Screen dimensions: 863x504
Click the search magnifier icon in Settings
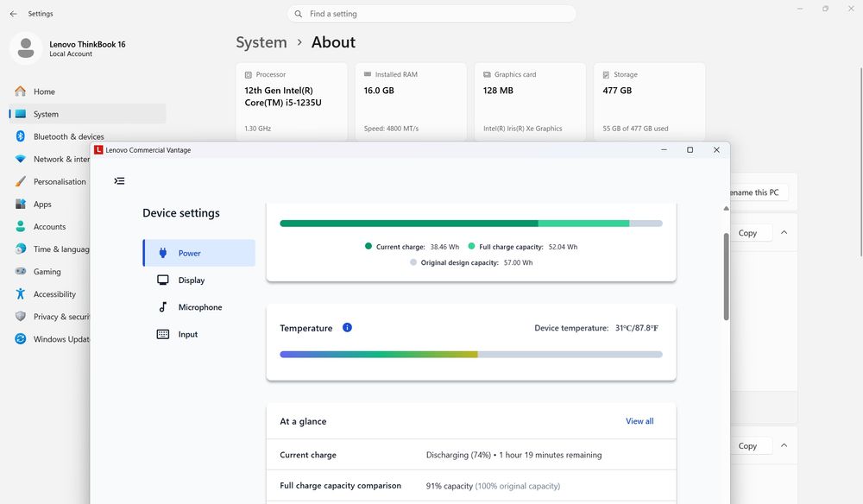[299, 14]
